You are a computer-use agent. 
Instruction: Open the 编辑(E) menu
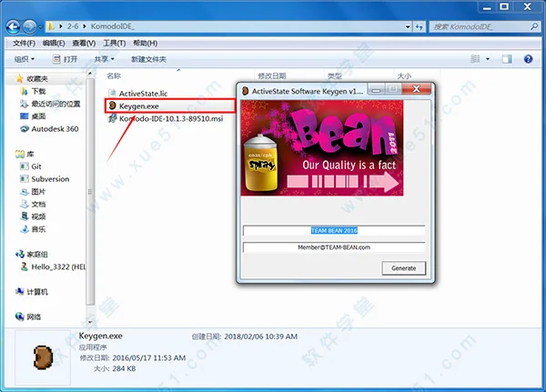[54, 43]
